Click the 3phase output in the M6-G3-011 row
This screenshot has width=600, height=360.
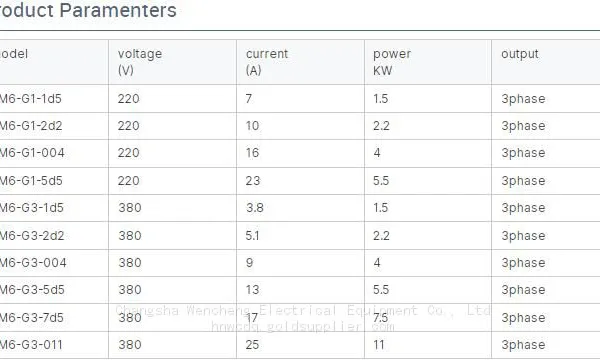pyautogui.click(x=546, y=345)
